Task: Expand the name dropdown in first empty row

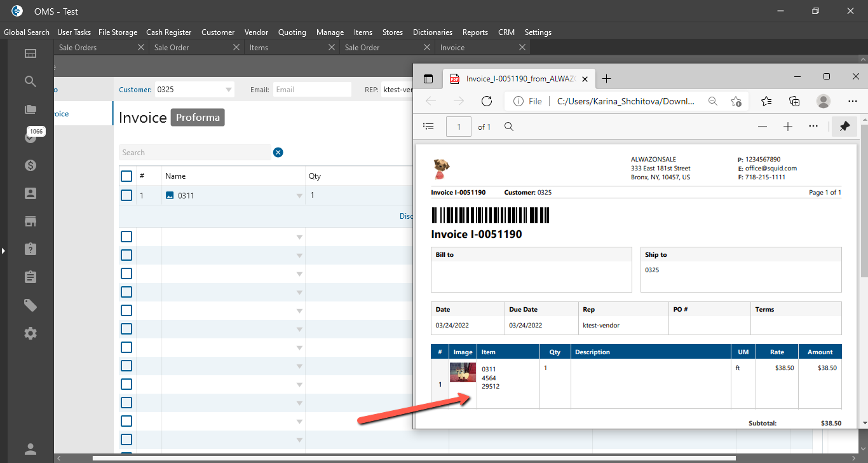Action: 299,237
